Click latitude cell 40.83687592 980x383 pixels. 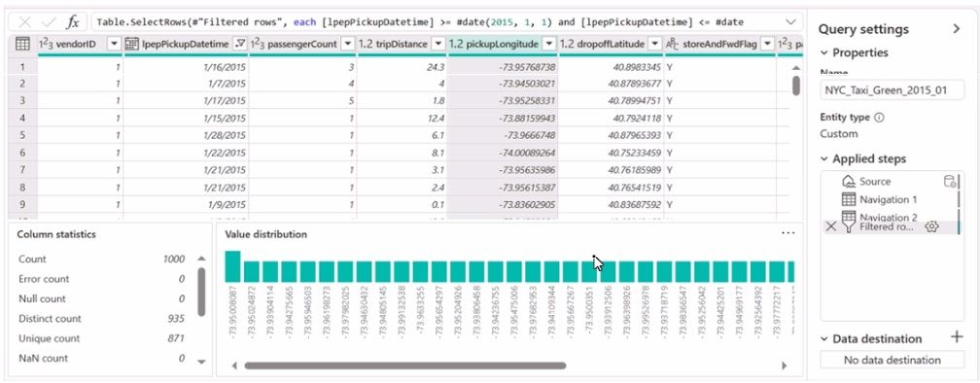click(x=611, y=204)
